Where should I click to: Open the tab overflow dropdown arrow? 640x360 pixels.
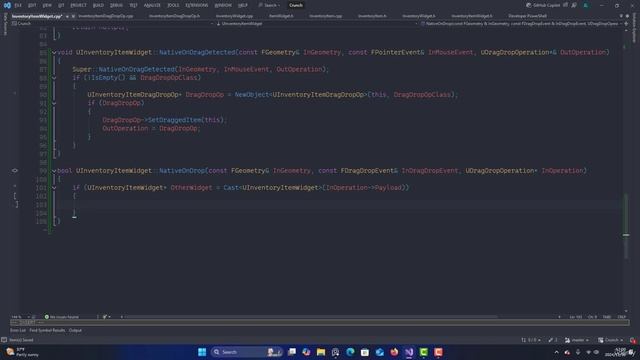pyautogui.click(x=621, y=16)
